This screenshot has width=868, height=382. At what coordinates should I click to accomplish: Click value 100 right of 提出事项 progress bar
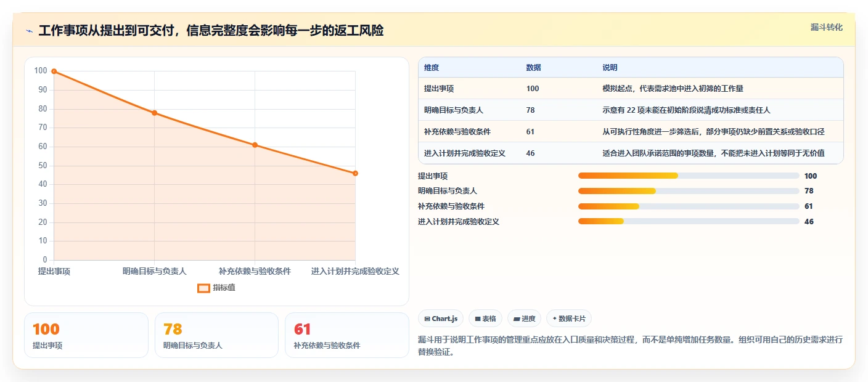(x=811, y=176)
